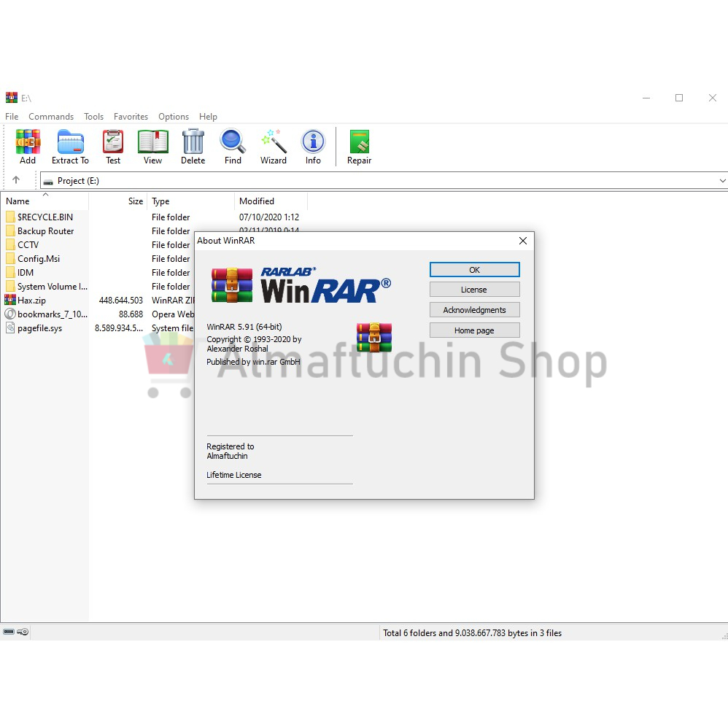Sort files by the Size column header
728x728 pixels.
(x=118, y=201)
